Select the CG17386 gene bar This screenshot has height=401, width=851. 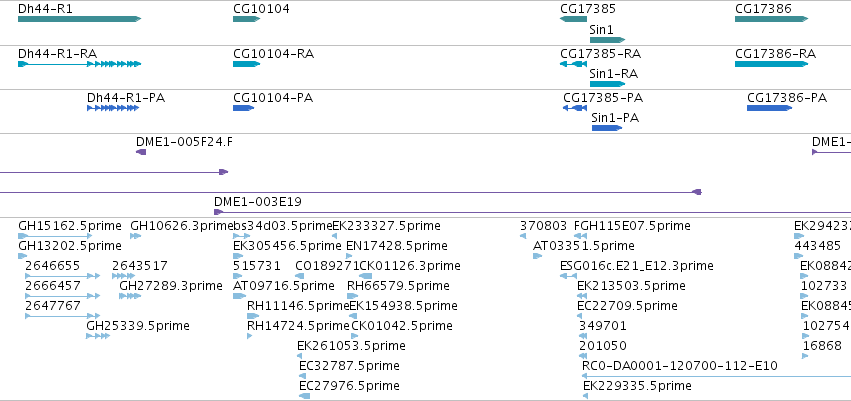point(770,20)
